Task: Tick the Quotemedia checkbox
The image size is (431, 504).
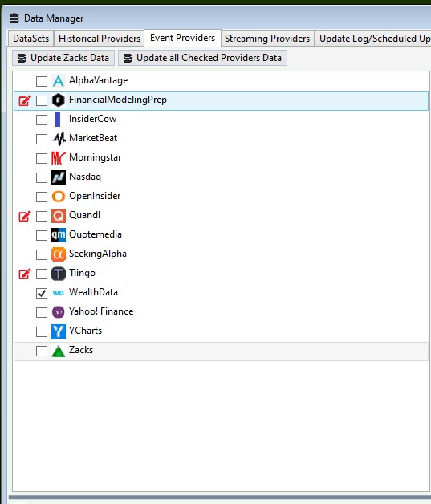Action: 42,236
